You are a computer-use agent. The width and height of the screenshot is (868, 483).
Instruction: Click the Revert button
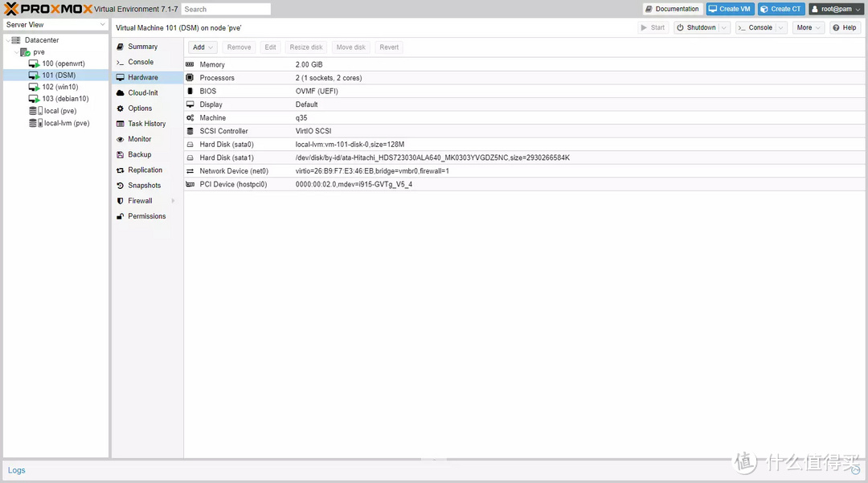(389, 47)
